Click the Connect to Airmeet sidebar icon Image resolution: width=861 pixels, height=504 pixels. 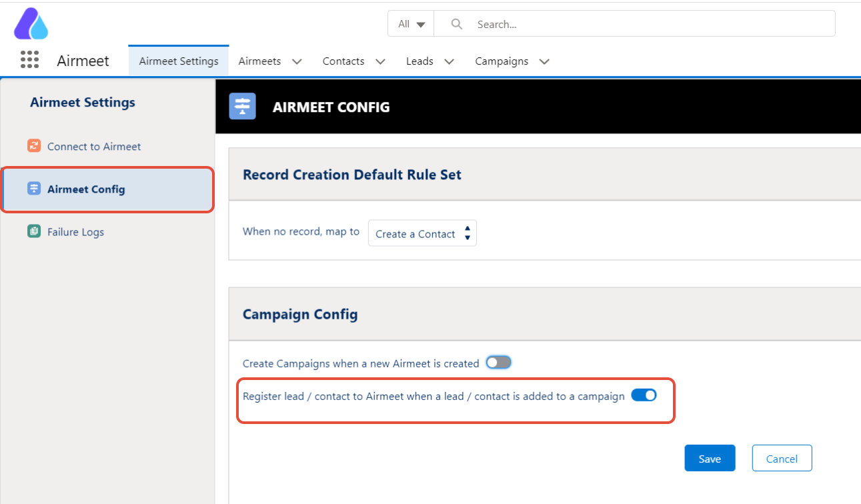point(34,146)
